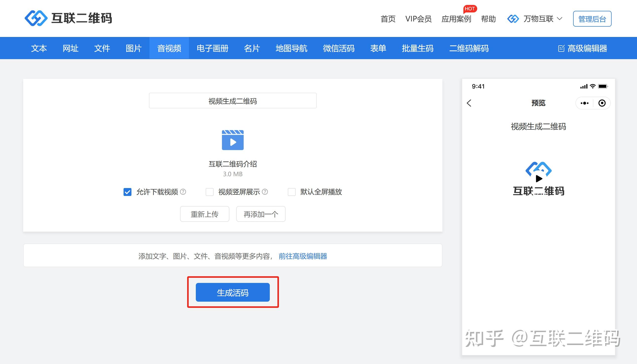Switch to the 图片 tab
637x364 pixels.
(134, 48)
